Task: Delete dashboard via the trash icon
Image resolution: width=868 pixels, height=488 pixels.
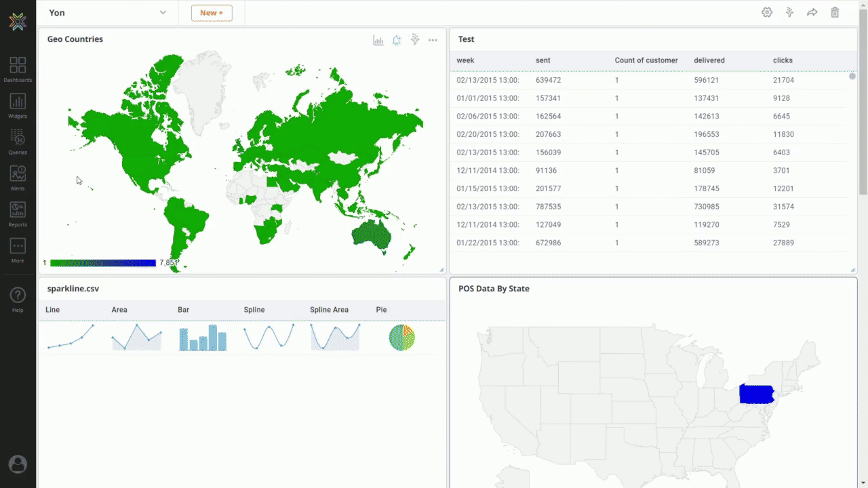Action: pyautogui.click(x=835, y=12)
